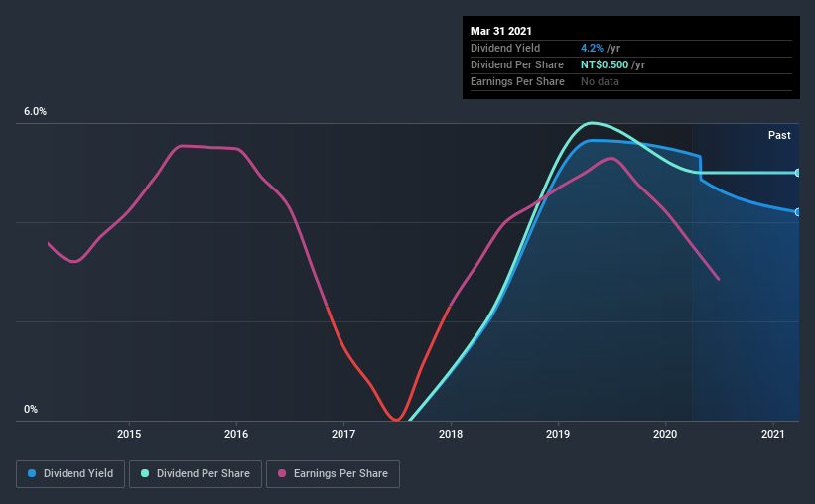Viewport: 815px width, 504px height.
Task: Click the 2019 x-axis label
Action: click(x=558, y=434)
